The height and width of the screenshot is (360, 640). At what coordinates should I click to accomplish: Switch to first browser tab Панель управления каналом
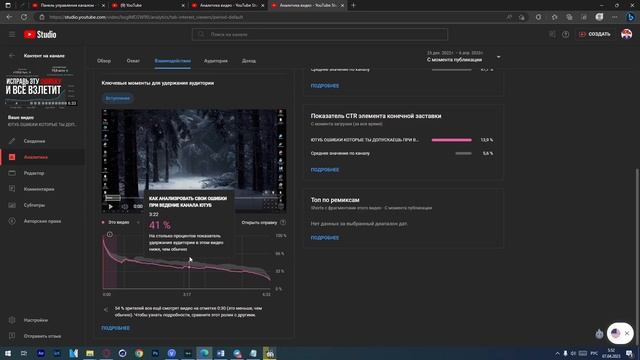click(68, 5)
